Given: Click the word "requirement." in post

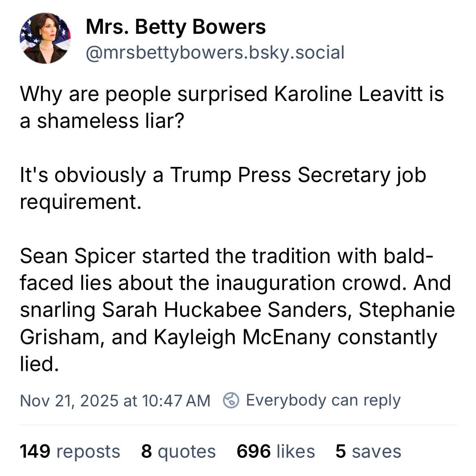Looking at the screenshot, I should (x=81, y=202).
